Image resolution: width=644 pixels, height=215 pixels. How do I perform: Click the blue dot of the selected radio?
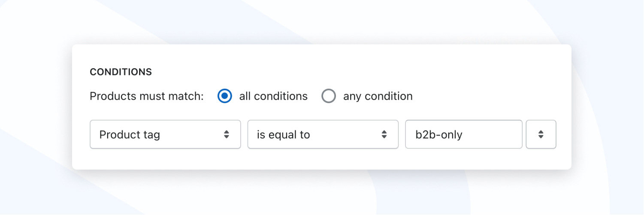225,96
